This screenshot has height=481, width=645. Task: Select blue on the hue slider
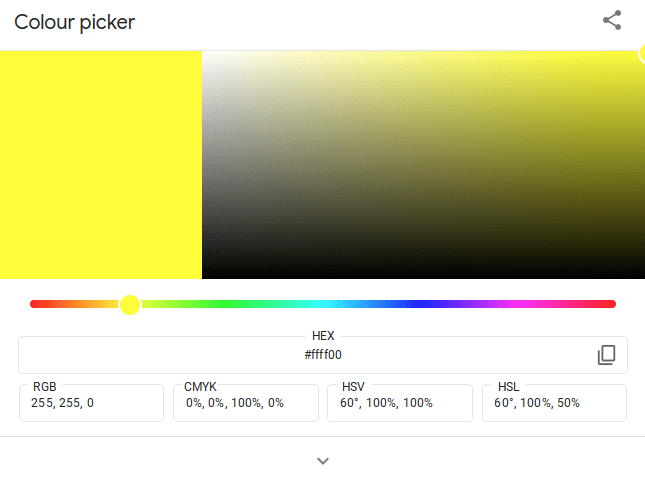(420, 304)
